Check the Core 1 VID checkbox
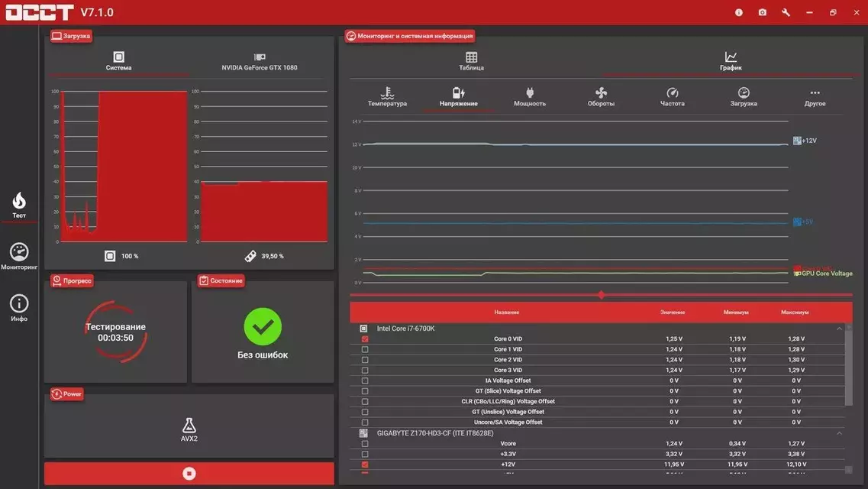 365,349
